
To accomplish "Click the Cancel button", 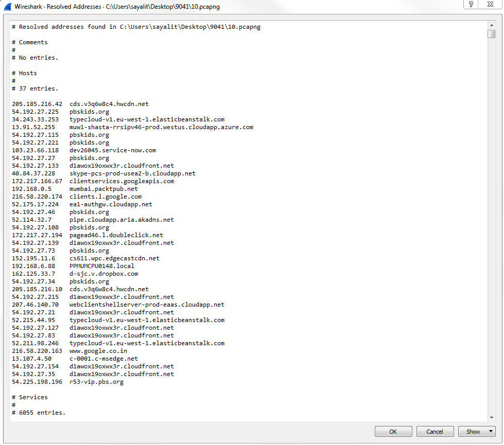I will (x=435, y=432).
